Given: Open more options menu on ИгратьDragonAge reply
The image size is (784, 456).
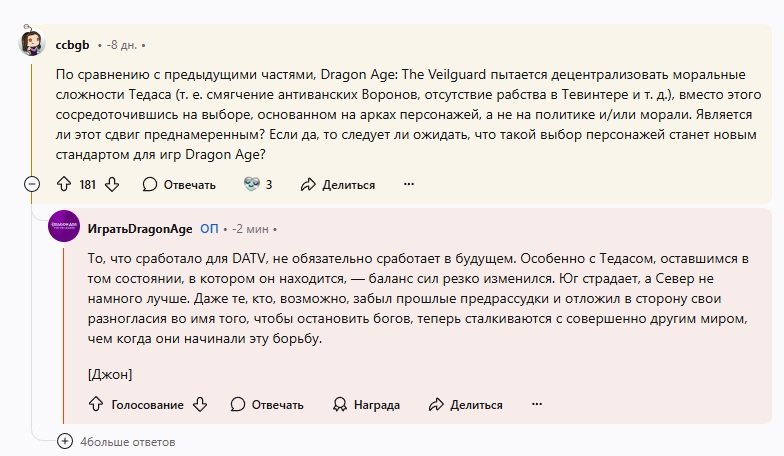Looking at the screenshot, I should point(536,404).
